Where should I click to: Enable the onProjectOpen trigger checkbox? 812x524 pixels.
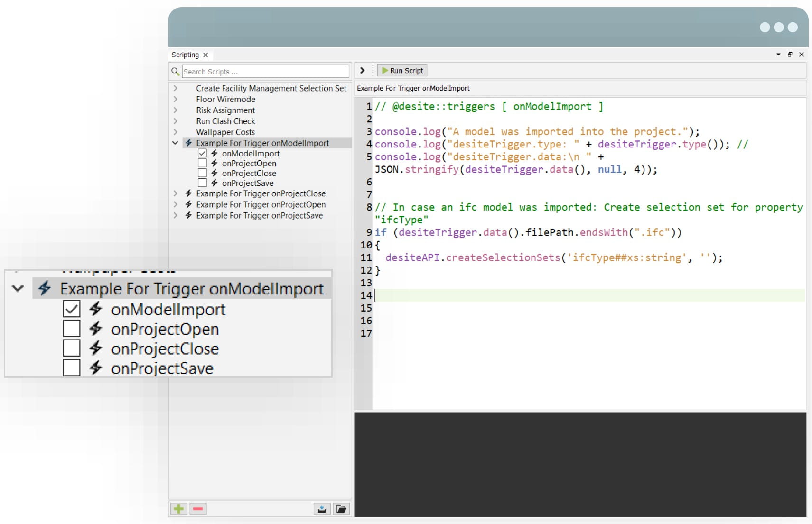coord(202,163)
